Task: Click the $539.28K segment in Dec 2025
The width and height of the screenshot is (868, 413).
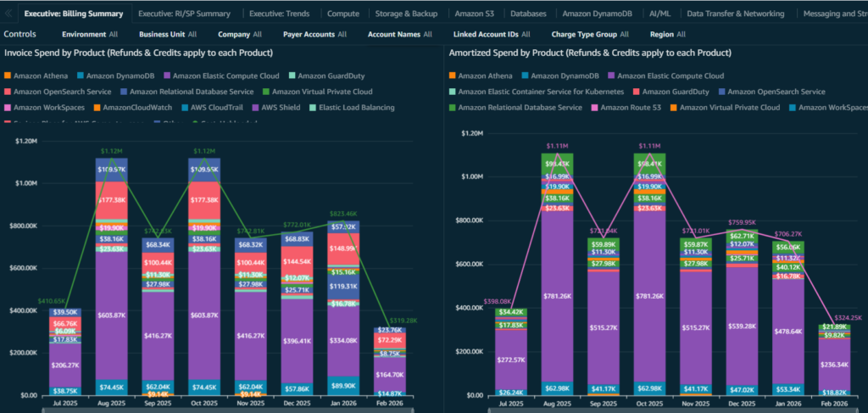Action: tap(742, 326)
